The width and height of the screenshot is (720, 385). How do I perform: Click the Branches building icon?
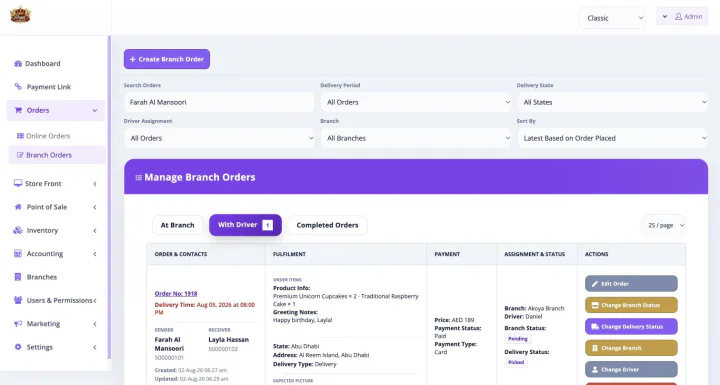click(x=18, y=277)
